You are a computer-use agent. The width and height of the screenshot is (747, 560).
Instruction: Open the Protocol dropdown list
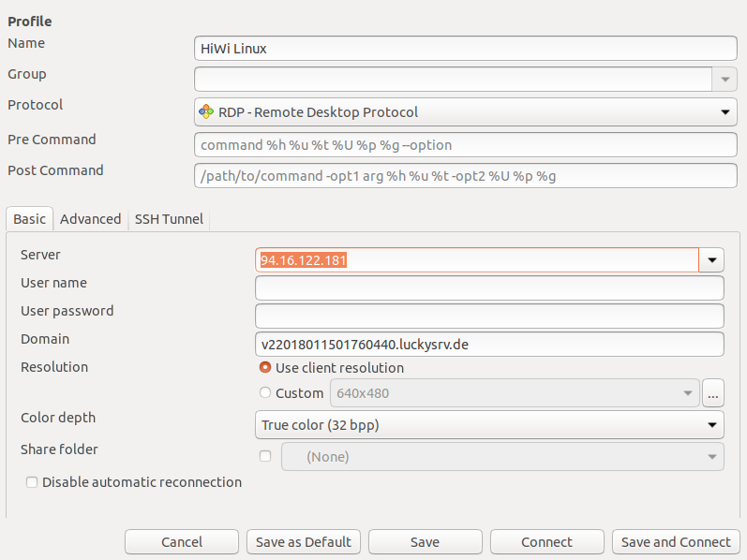pyautogui.click(x=725, y=112)
